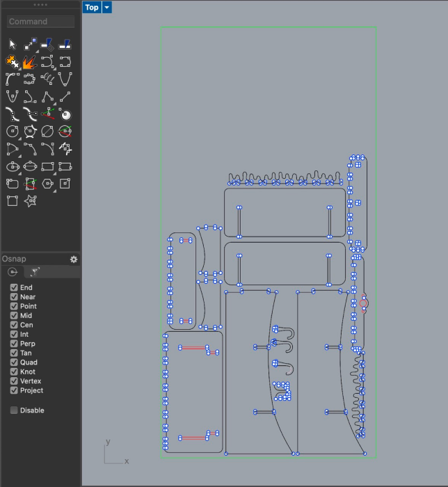Click the toolbar panel drag handle dots
The image size is (448, 487).
pyautogui.click(x=40, y=5)
